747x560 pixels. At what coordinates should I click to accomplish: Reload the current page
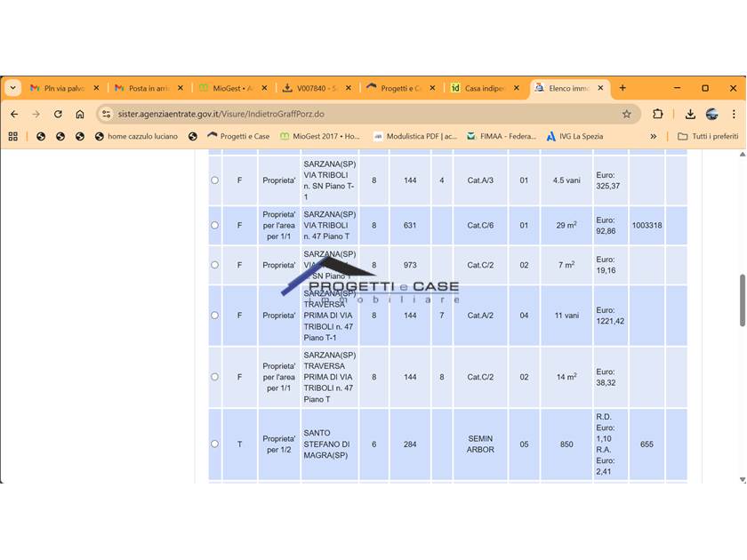click(58, 114)
